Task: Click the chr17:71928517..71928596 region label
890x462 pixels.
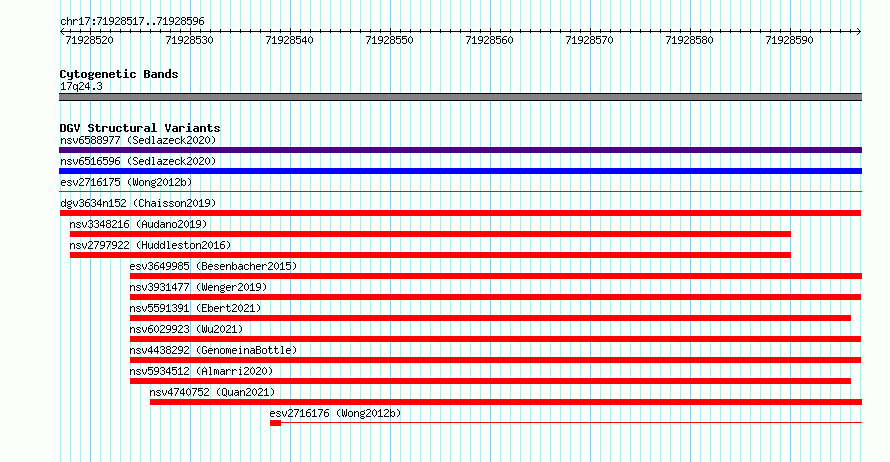Action: point(132,22)
